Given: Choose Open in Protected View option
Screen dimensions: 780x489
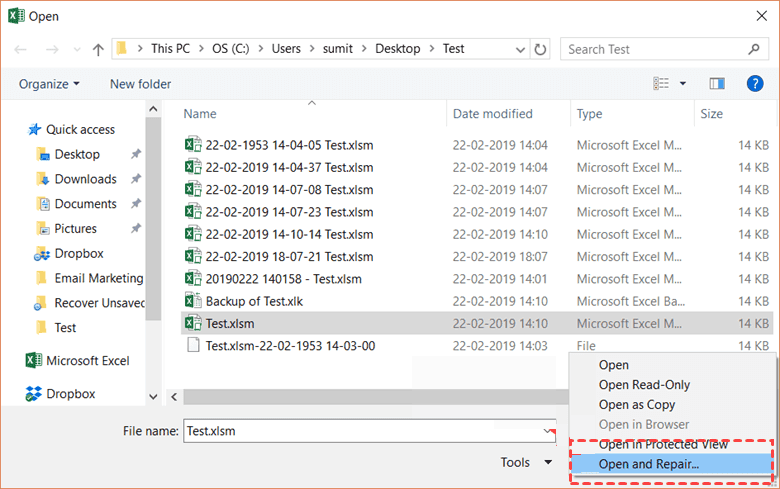Looking at the screenshot, I should point(663,445).
